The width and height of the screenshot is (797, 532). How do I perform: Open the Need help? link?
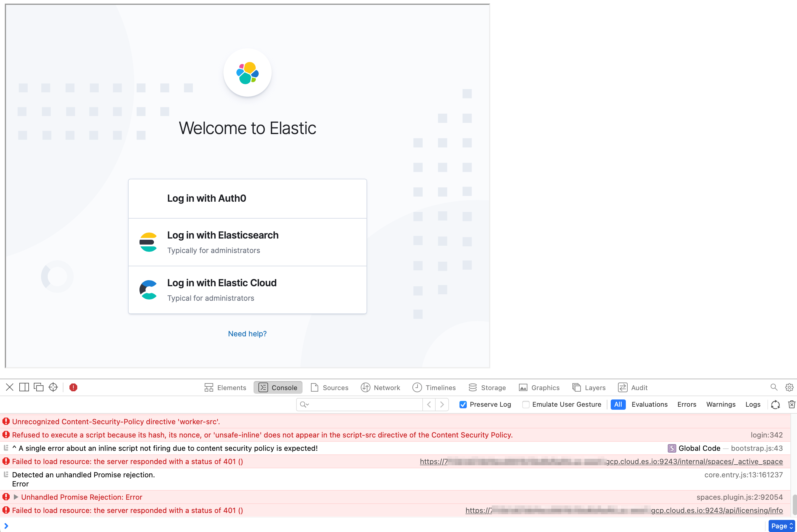point(247,334)
